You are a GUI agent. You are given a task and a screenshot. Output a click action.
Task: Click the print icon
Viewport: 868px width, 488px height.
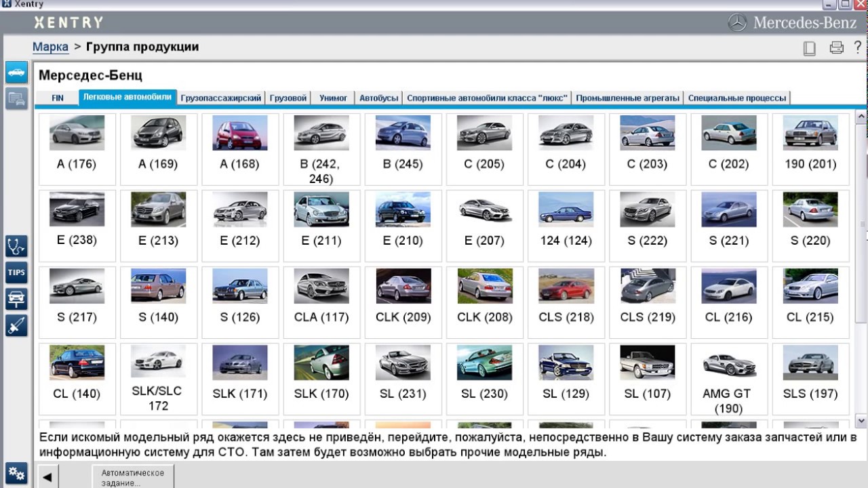point(836,48)
